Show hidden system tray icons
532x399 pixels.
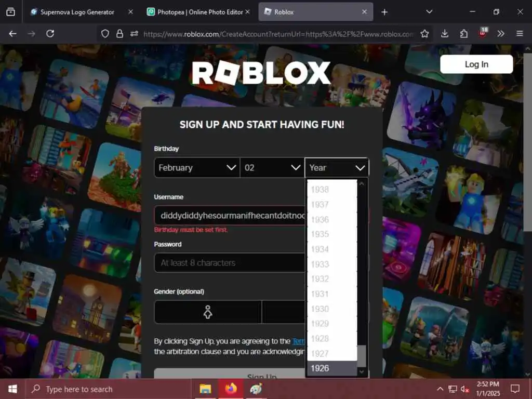(x=440, y=389)
